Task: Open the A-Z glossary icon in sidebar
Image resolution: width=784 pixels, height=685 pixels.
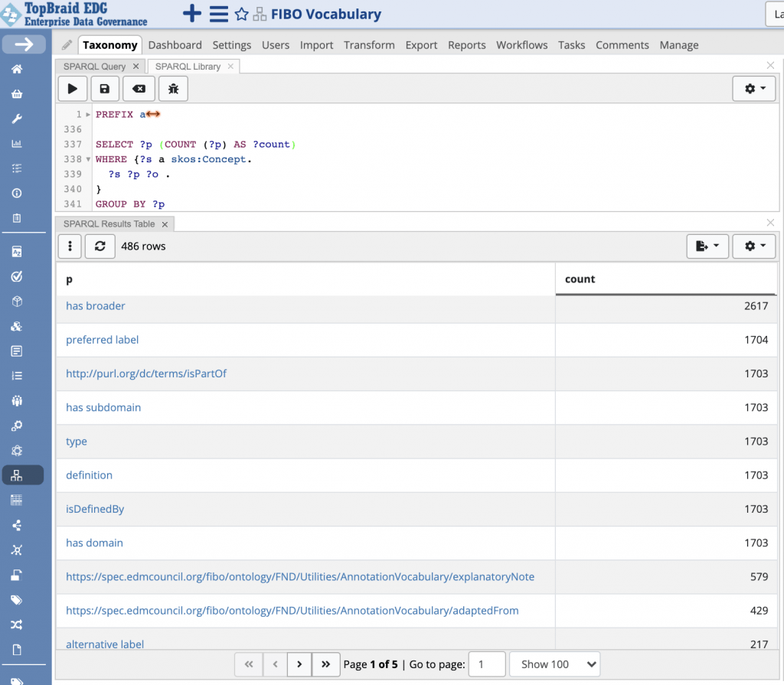Action: pos(17,252)
